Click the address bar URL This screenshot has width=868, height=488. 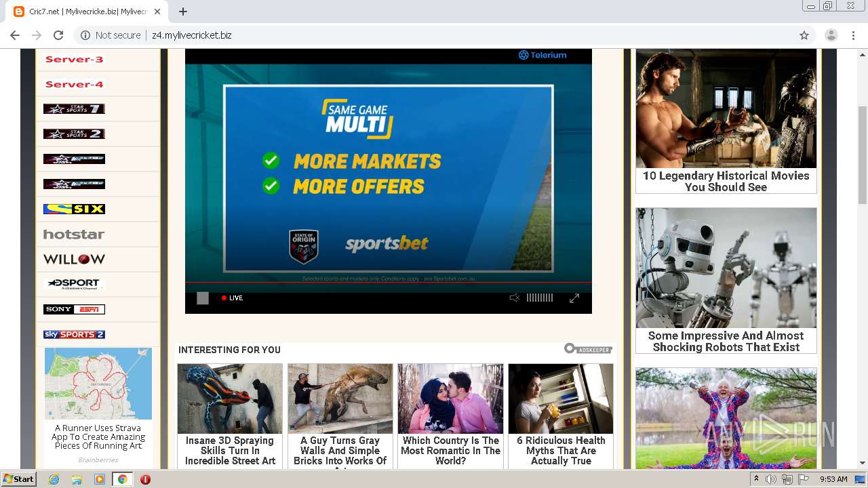point(192,35)
